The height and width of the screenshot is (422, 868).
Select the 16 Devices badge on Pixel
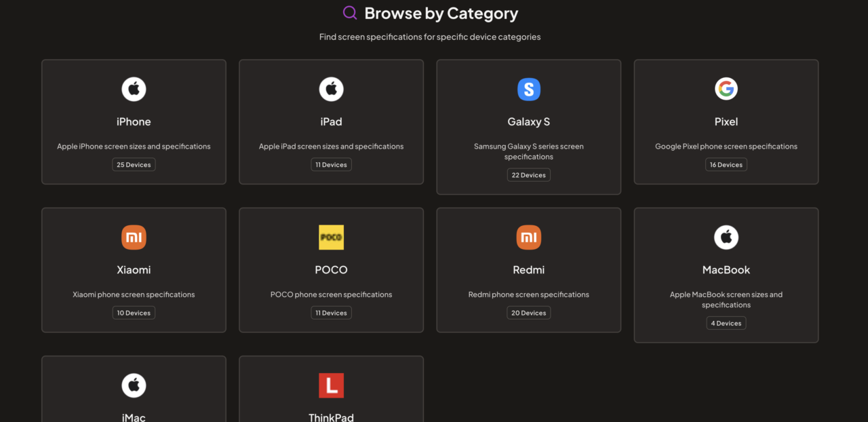[726, 165]
